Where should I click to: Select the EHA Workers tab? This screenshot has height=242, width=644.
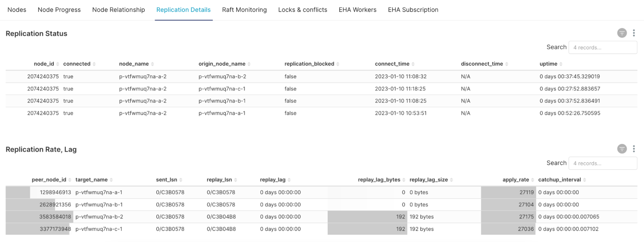tap(357, 10)
